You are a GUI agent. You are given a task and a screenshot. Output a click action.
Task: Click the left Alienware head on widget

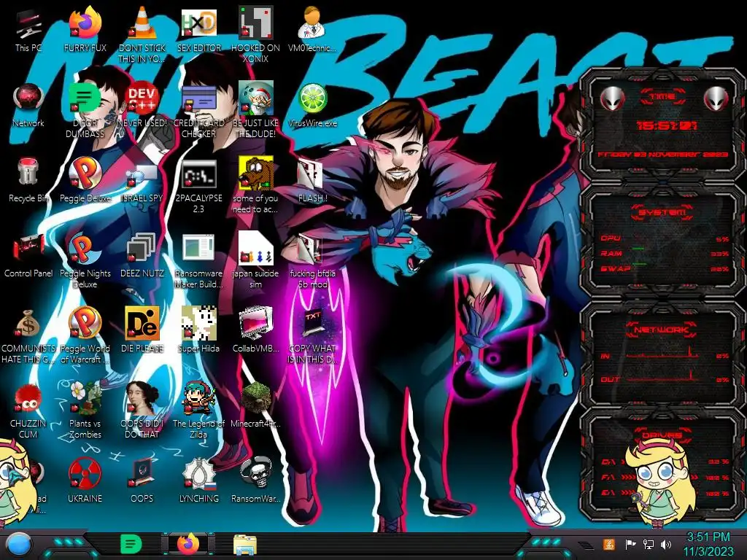click(612, 98)
